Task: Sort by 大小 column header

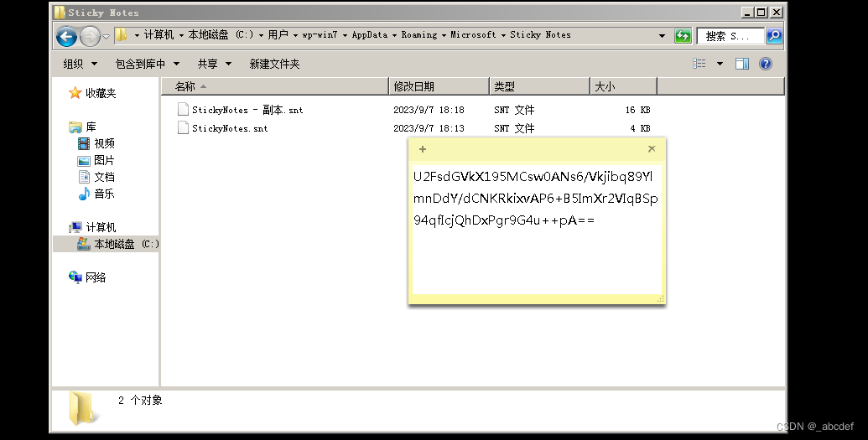Action: pyautogui.click(x=624, y=86)
